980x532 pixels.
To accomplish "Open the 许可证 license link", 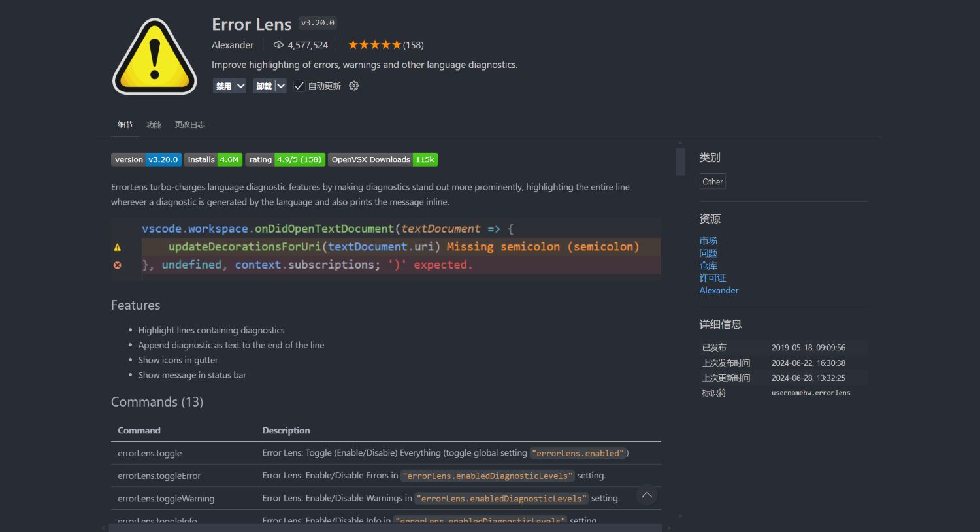I will 713,278.
